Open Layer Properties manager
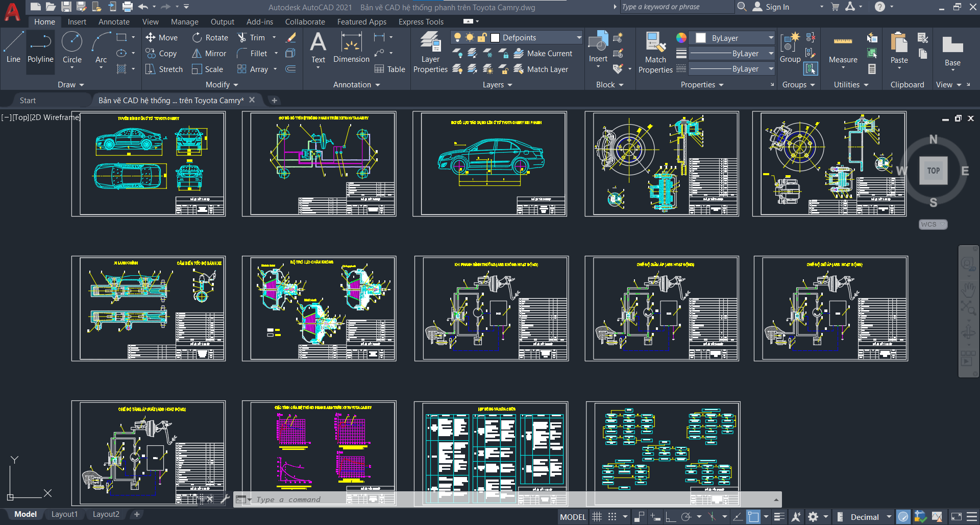980x525 pixels. click(430, 52)
